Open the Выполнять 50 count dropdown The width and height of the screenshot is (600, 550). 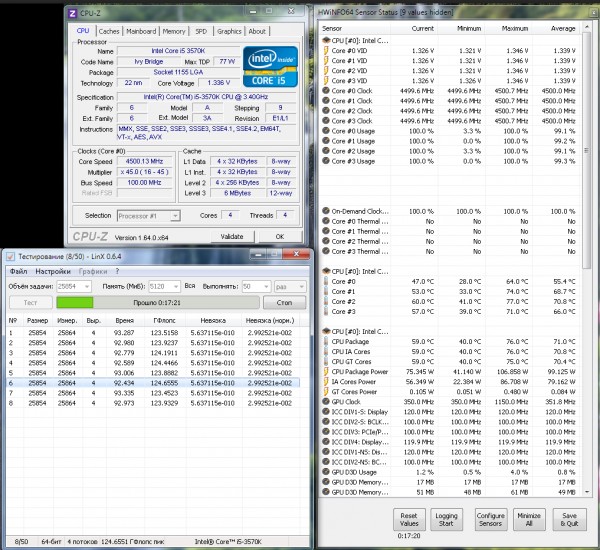pyautogui.click(x=256, y=286)
